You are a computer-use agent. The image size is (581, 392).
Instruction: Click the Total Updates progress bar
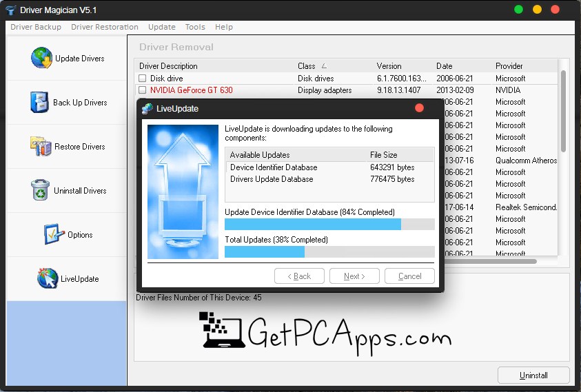[x=329, y=251]
